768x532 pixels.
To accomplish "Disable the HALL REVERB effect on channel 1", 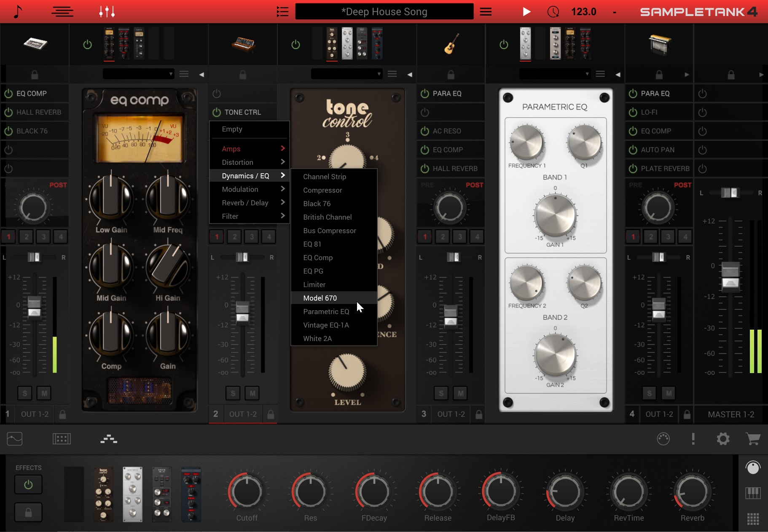I will pyautogui.click(x=8, y=112).
